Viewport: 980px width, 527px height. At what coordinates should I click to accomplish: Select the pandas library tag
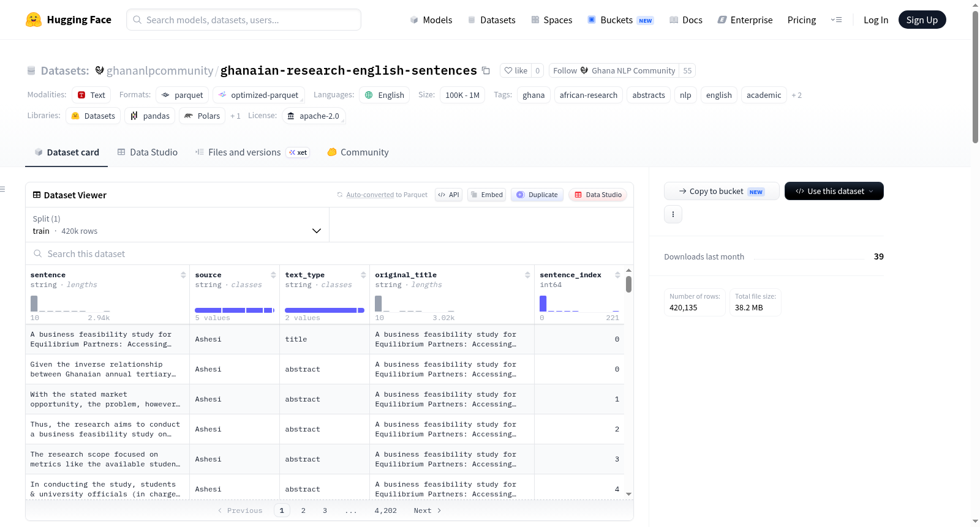(x=150, y=116)
